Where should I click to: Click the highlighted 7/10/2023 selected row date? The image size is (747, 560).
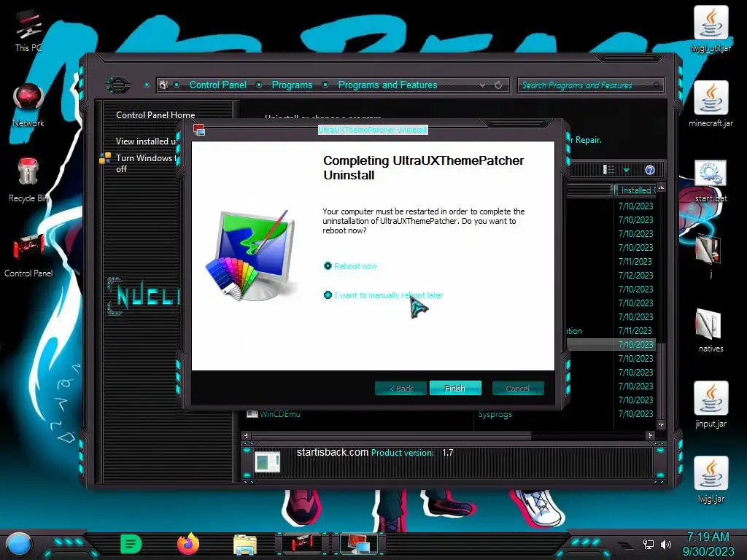pyautogui.click(x=635, y=345)
